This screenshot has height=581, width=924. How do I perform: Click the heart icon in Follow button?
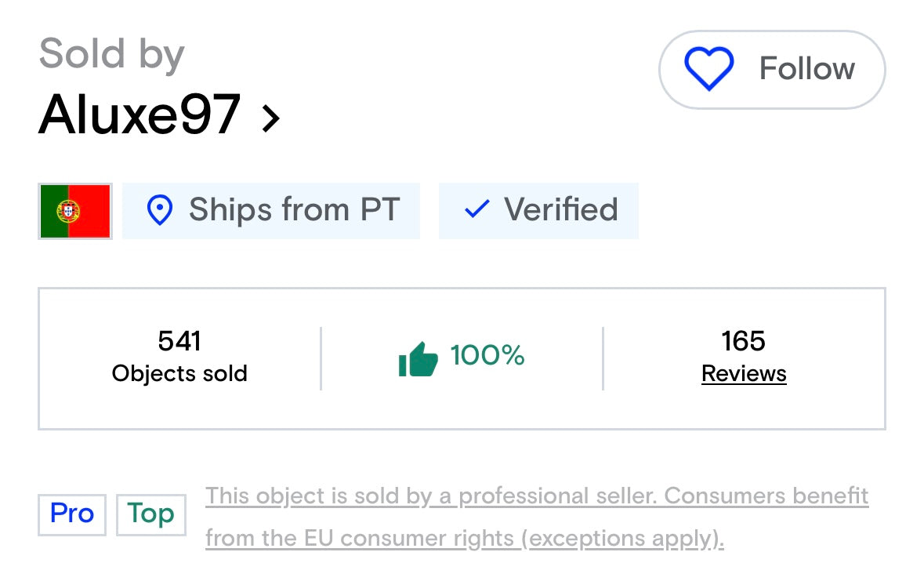click(x=708, y=69)
